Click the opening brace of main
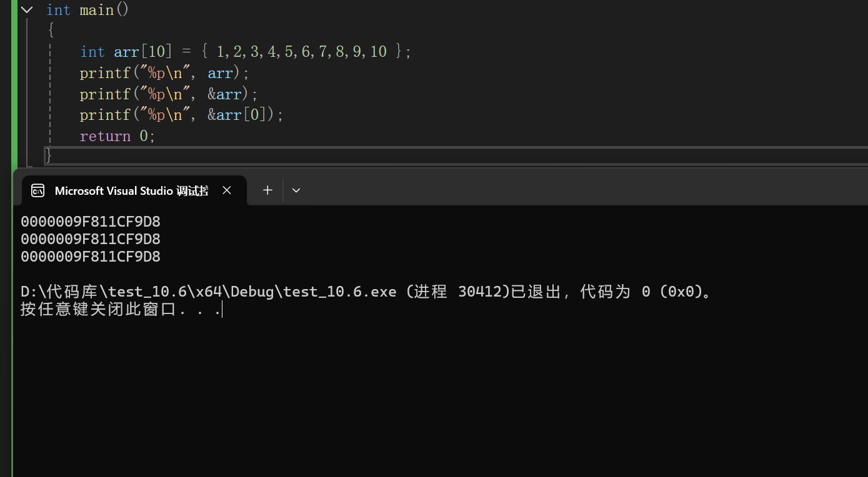The image size is (868, 477). click(51, 31)
